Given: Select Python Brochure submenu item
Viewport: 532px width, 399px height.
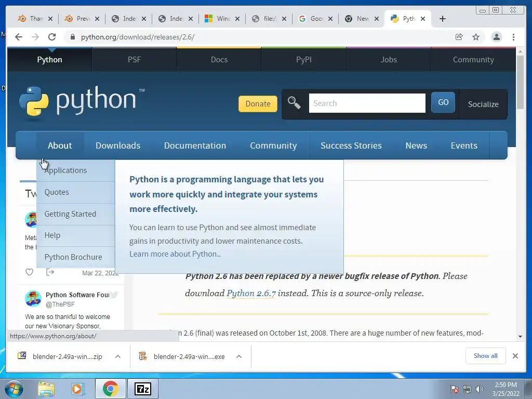Looking at the screenshot, I should point(76,257).
